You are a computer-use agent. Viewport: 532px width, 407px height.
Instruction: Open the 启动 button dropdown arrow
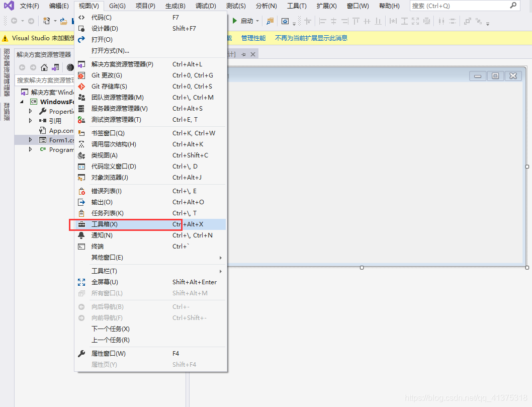[x=258, y=21]
